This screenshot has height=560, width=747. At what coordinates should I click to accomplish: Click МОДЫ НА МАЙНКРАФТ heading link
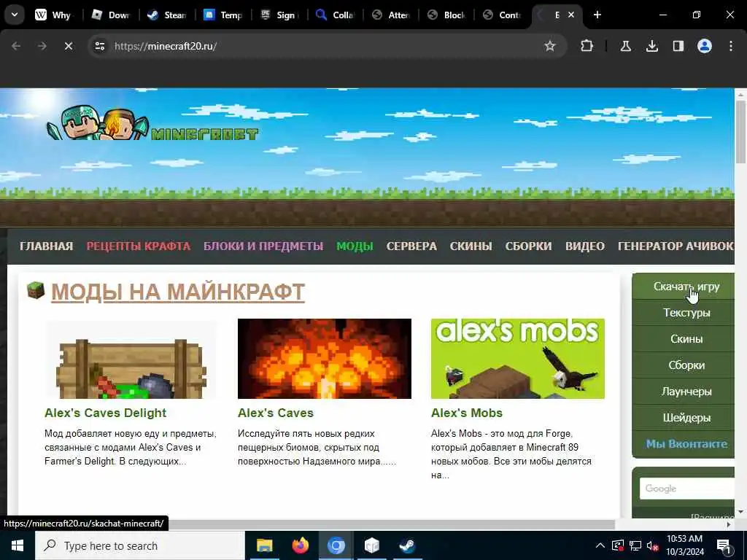click(x=178, y=292)
